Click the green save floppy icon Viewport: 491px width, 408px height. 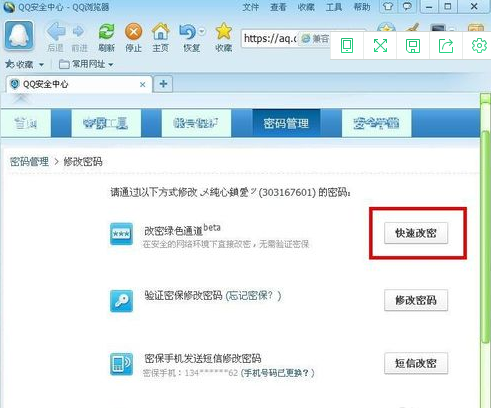[x=413, y=46]
